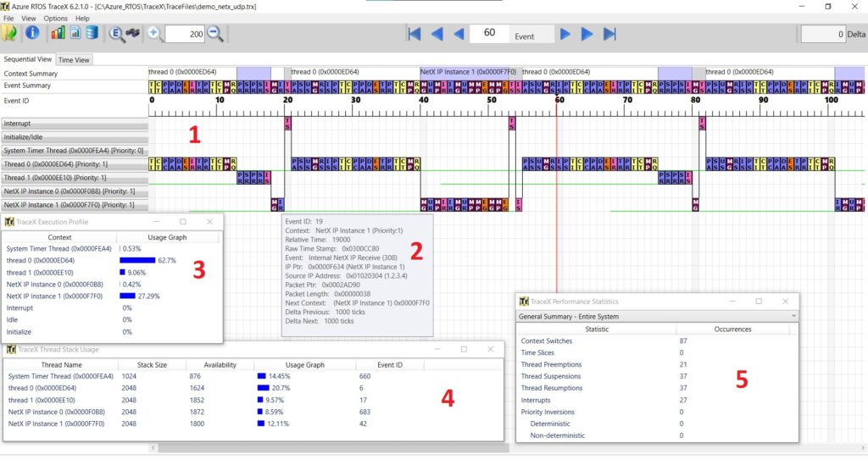The height and width of the screenshot is (465, 868).
Task: Zoom in with the plus magnifier
Action: [154, 34]
